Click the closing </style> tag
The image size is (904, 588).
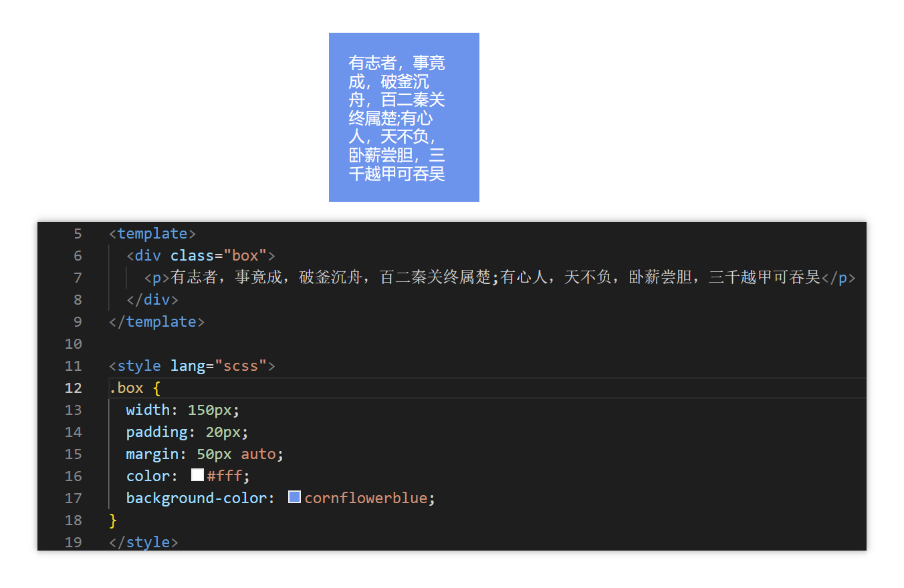coord(144,543)
